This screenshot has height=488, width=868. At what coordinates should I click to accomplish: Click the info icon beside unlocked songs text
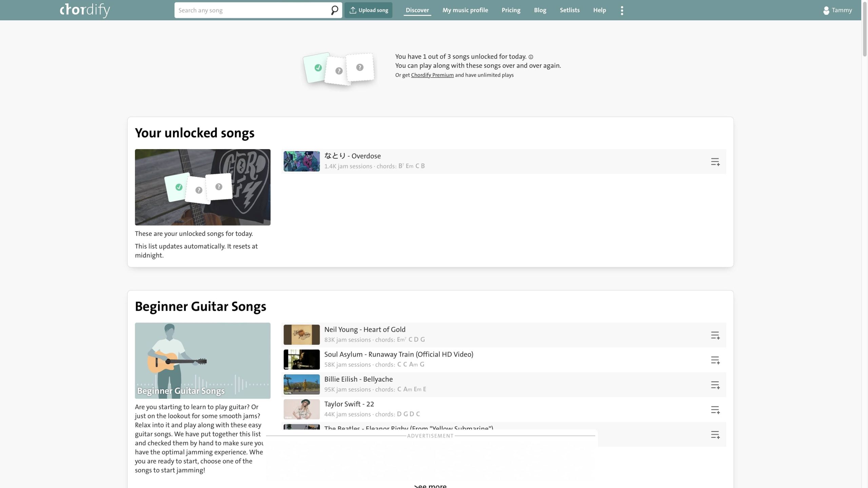[531, 57]
